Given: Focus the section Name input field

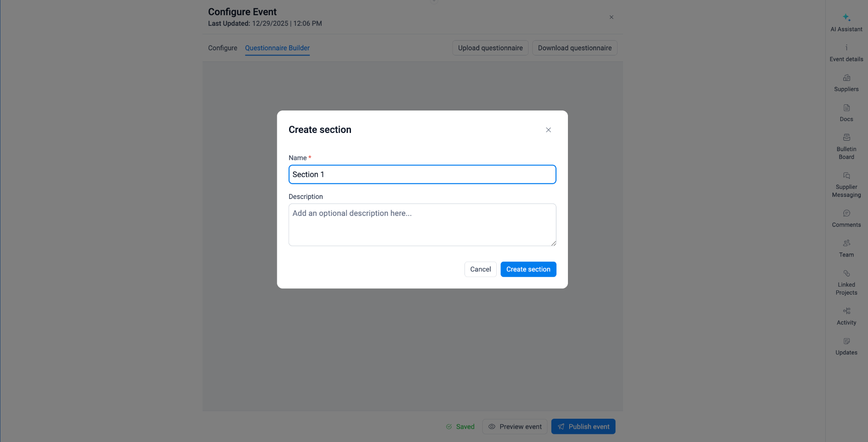Looking at the screenshot, I should [422, 174].
